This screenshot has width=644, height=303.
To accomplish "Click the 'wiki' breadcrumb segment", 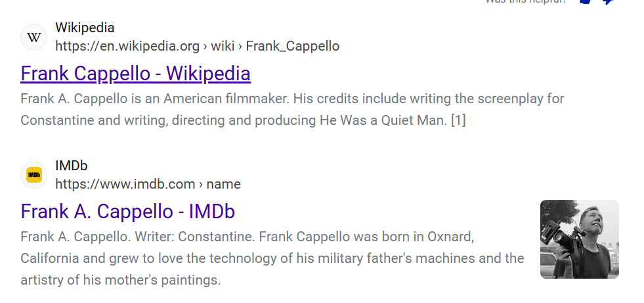I will tap(223, 46).
